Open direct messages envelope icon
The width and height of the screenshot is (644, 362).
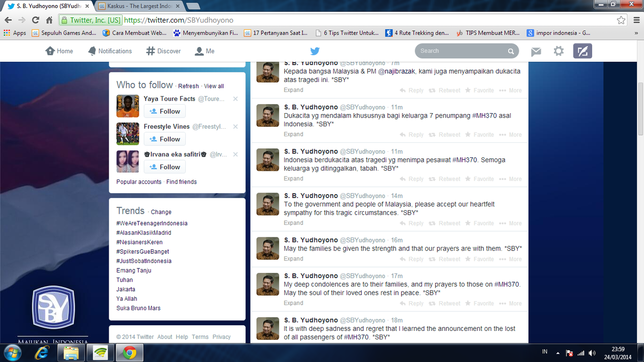(536, 51)
